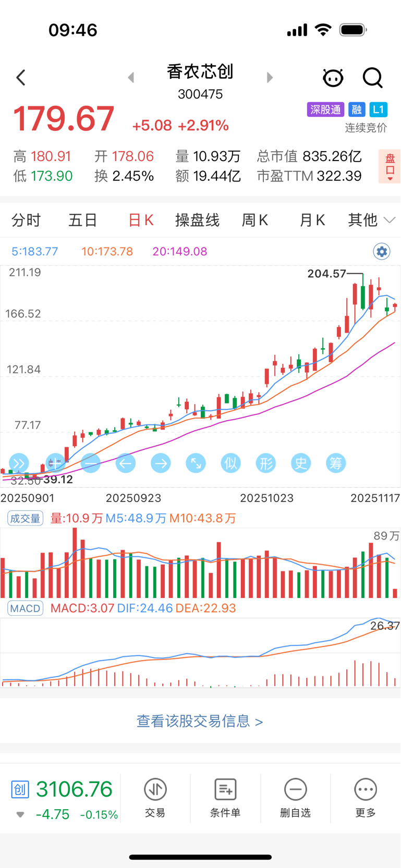Tap the back arrow in header
Screen dimensions: 401x868
21,78
